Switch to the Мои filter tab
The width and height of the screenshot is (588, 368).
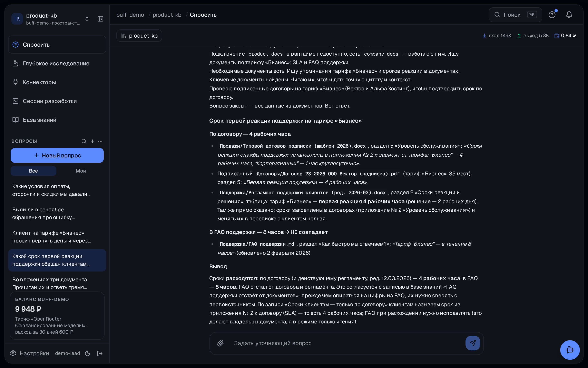[81, 171]
